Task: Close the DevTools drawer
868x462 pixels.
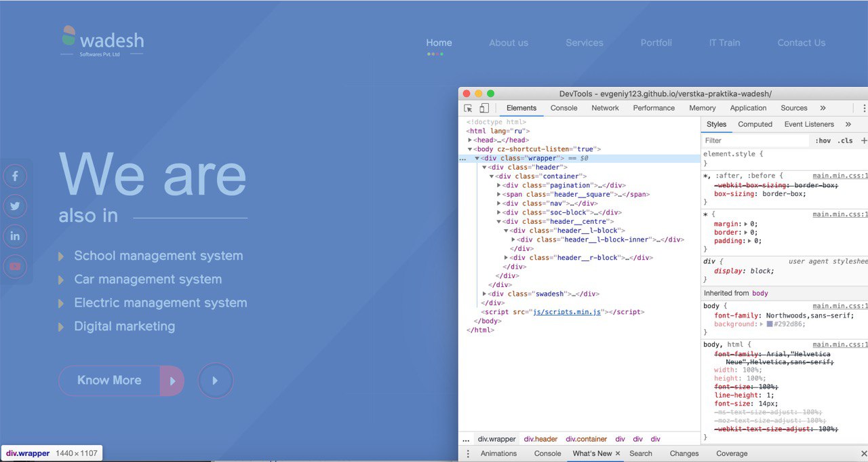Action: [864, 453]
